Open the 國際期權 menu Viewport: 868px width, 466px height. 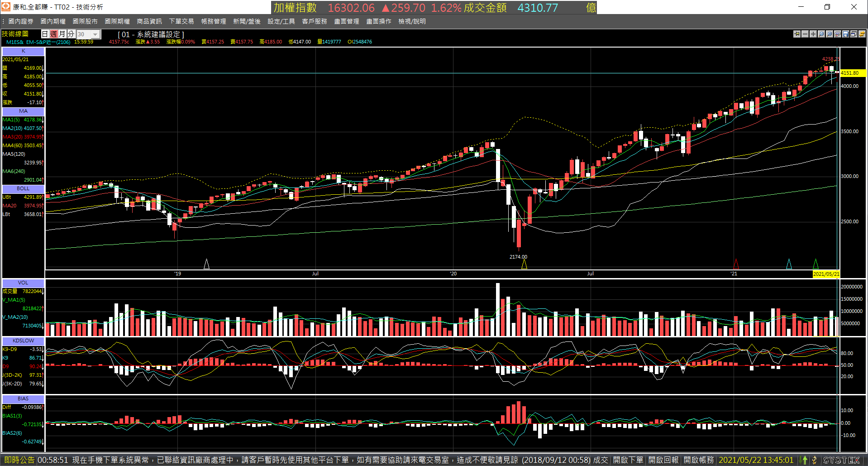[x=117, y=21]
